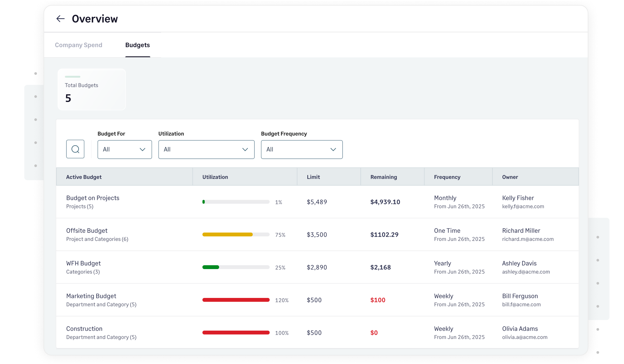
Task: Open the Budget For dropdown
Action: click(124, 149)
